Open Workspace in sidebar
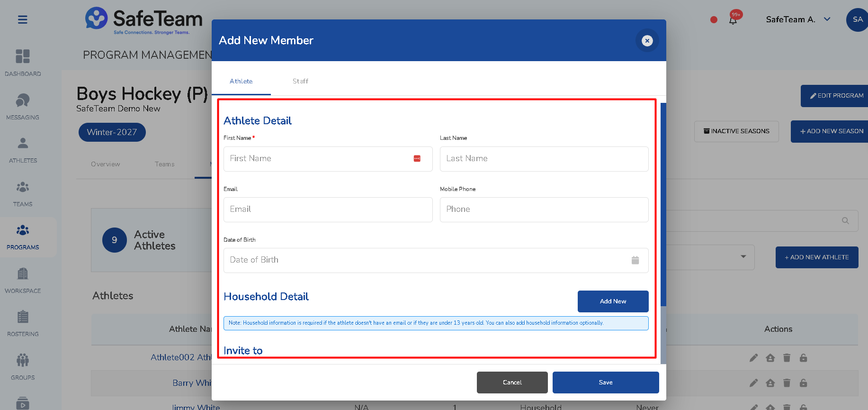The image size is (868, 410). click(x=23, y=280)
